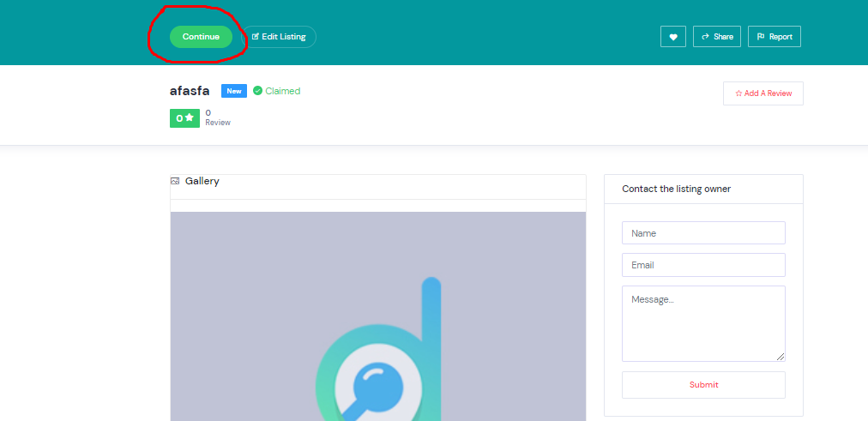Click Add A Review button
Screen dimensions: 868x421
763,93
